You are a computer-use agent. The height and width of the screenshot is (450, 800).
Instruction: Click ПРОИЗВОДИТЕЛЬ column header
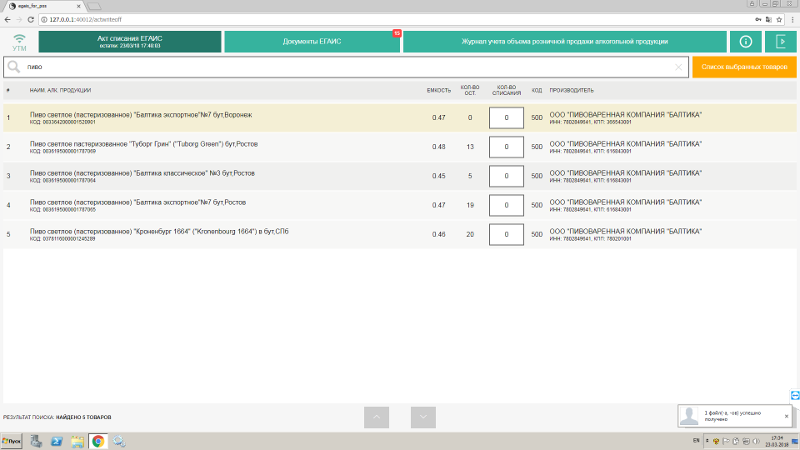(x=571, y=90)
